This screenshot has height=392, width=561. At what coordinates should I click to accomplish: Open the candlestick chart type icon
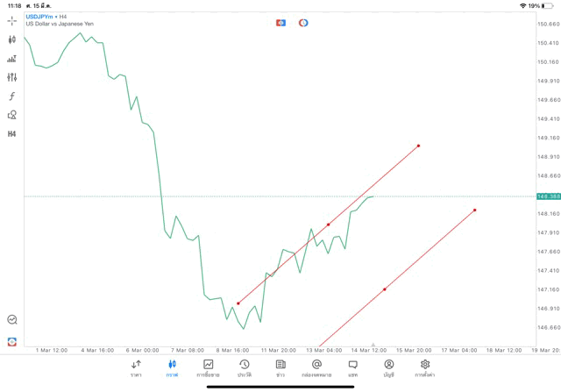[x=12, y=39]
